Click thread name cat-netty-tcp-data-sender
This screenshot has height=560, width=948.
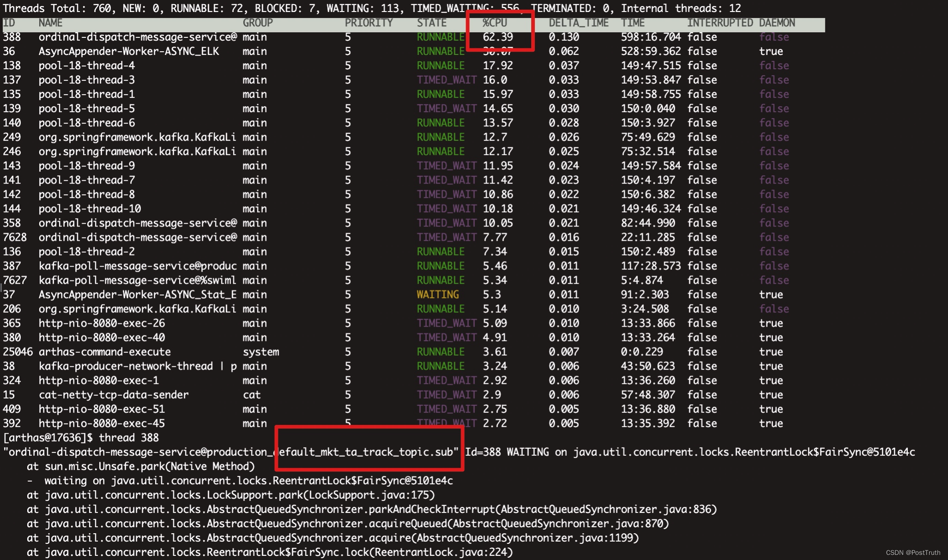click(x=114, y=394)
